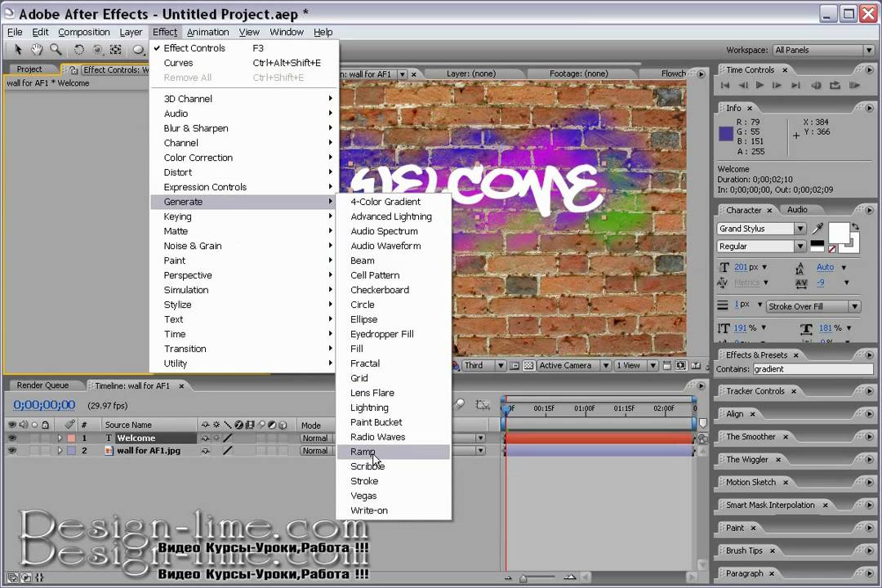Screen dimensions: 882x588
Task: Toggle wall for AF1.jpg quality switch
Action: pyautogui.click(x=228, y=451)
